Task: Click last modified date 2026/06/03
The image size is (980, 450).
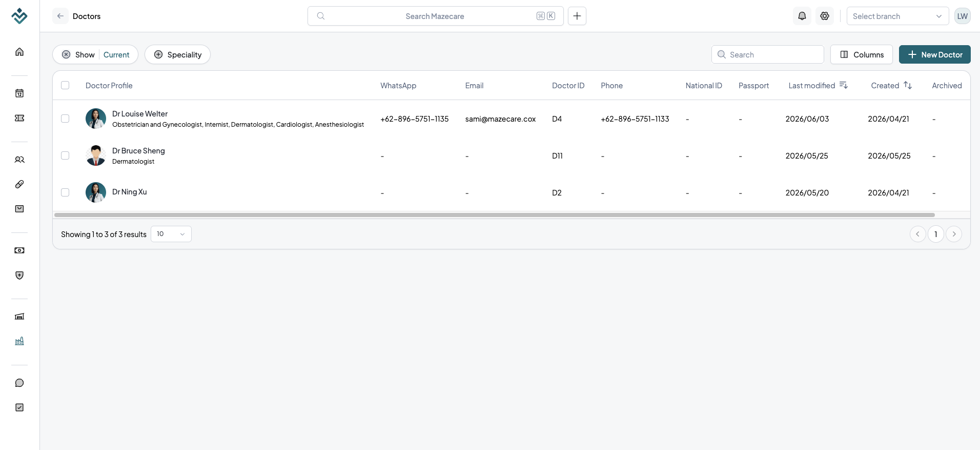Action: 807,119
